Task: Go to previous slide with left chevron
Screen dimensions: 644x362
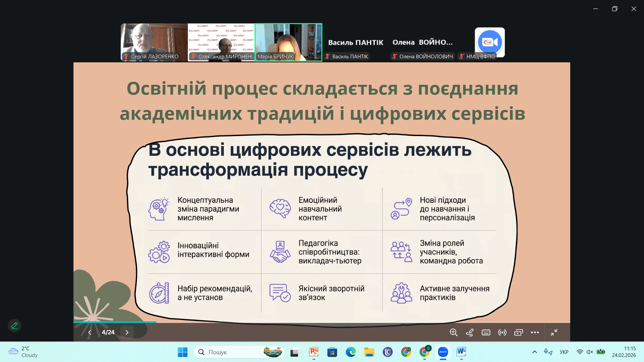Action: point(90,332)
